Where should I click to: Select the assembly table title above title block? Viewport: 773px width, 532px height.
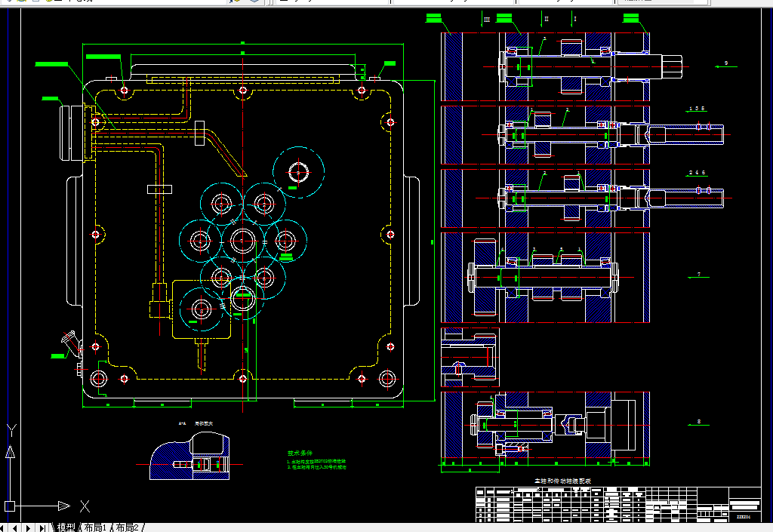point(562,481)
